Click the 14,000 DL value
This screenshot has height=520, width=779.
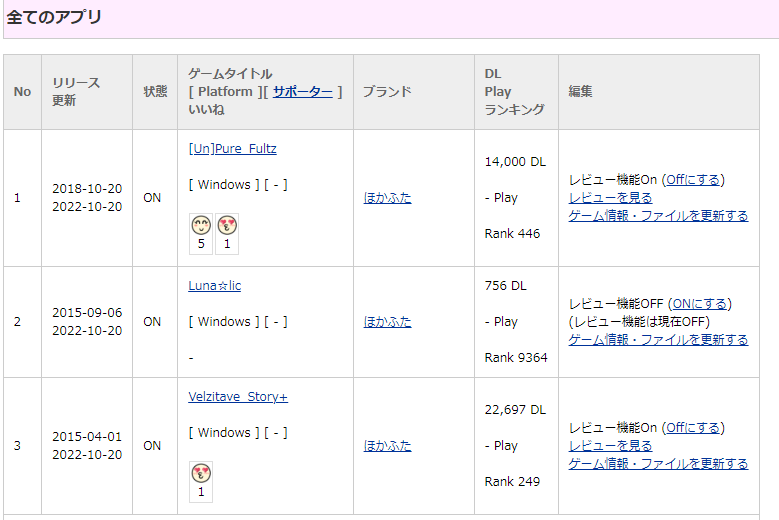point(515,162)
